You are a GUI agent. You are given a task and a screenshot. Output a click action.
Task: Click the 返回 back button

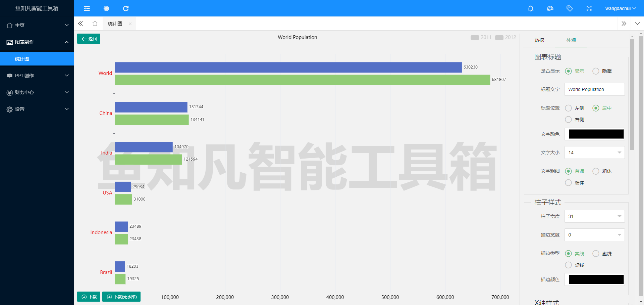coord(89,39)
